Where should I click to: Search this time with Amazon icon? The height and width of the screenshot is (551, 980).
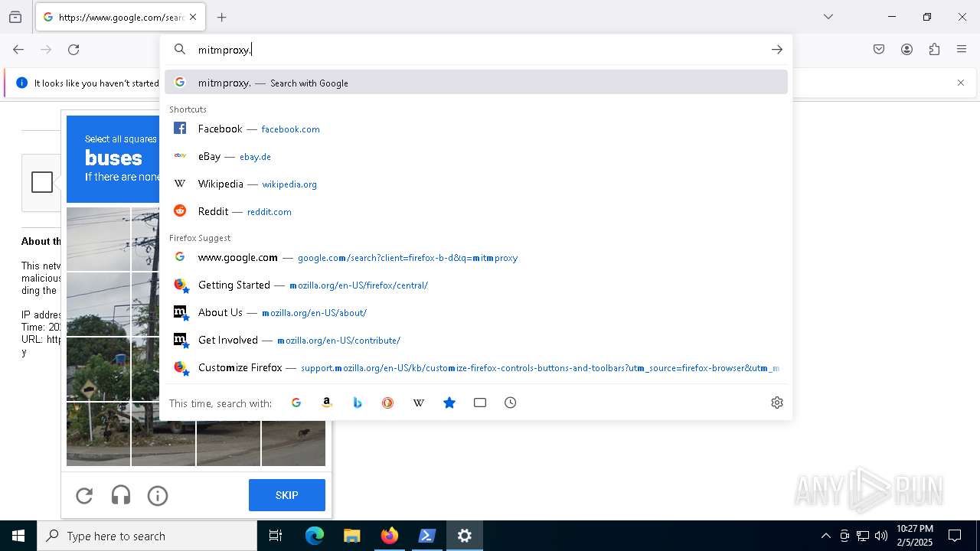point(327,403)
